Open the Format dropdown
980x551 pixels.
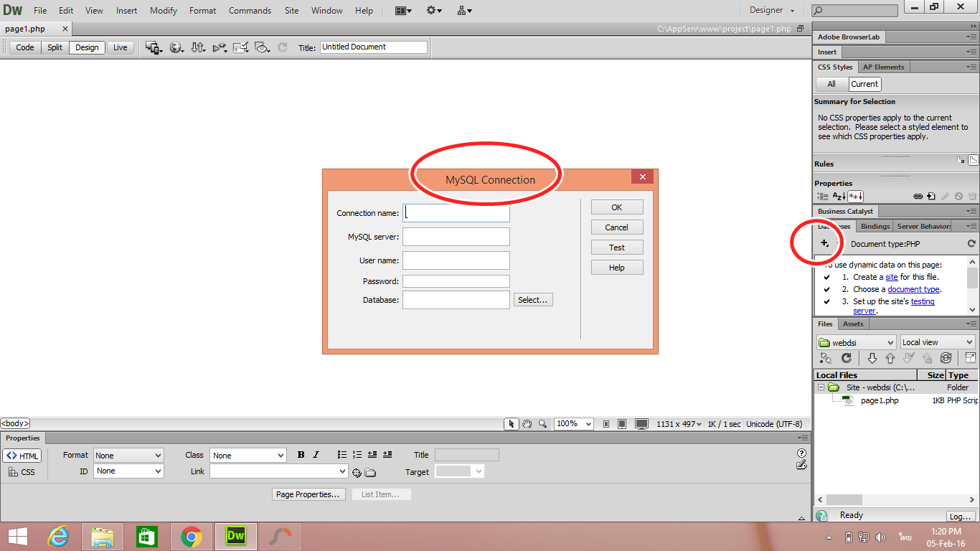pos(128,456)
